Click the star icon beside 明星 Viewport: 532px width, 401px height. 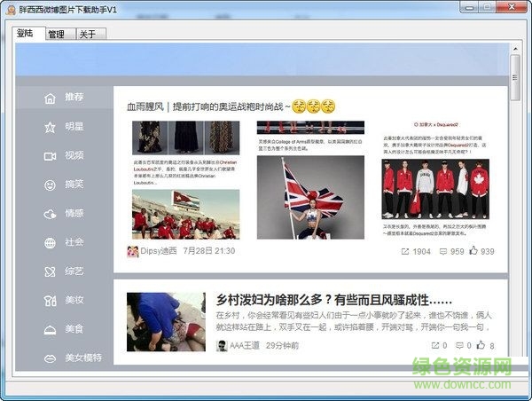coord(50,128)
